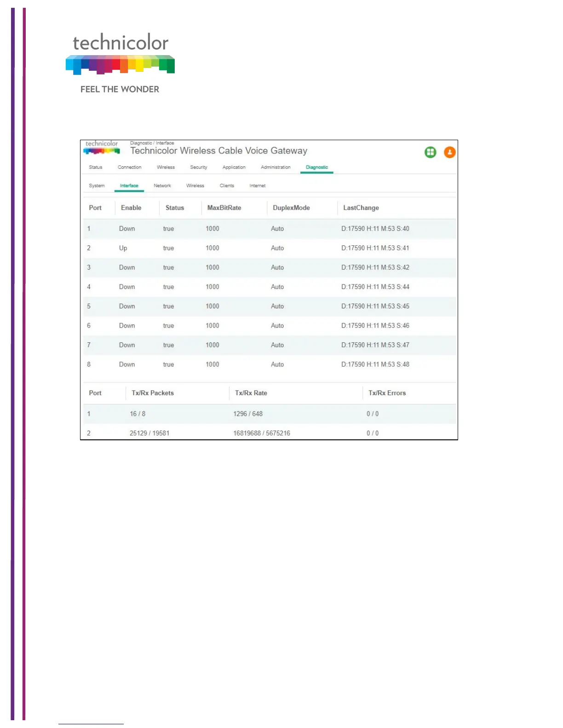Select packets value '25129 / 19581'

pos(149,433)
